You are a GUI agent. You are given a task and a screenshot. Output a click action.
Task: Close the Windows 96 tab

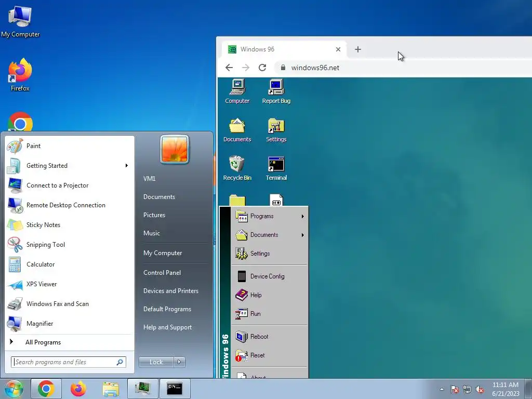[x=338, y=49]
